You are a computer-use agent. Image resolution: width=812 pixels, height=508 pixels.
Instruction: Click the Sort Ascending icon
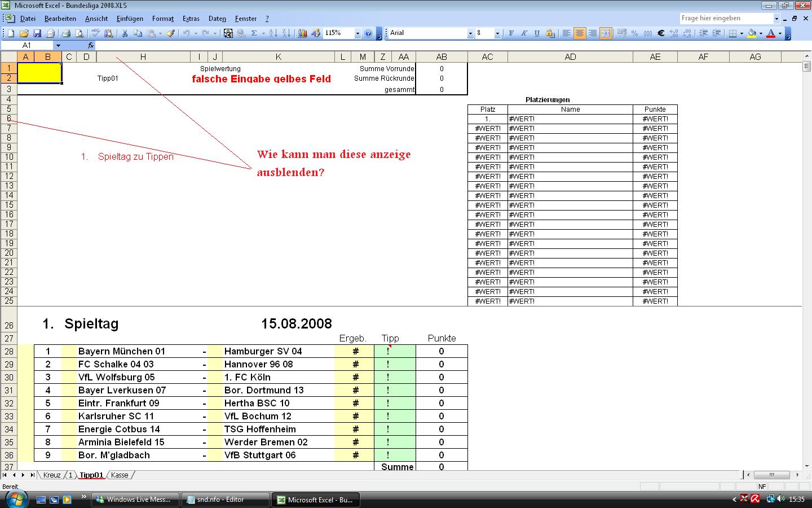273,33
